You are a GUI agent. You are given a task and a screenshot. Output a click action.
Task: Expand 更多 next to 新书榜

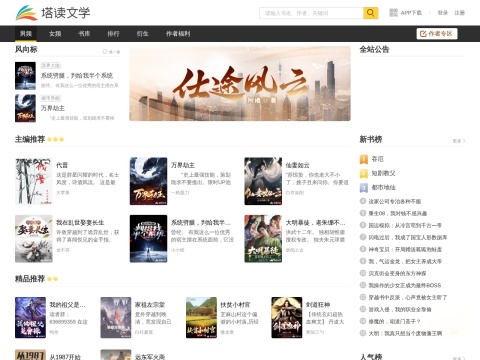(x=459, y=141)
